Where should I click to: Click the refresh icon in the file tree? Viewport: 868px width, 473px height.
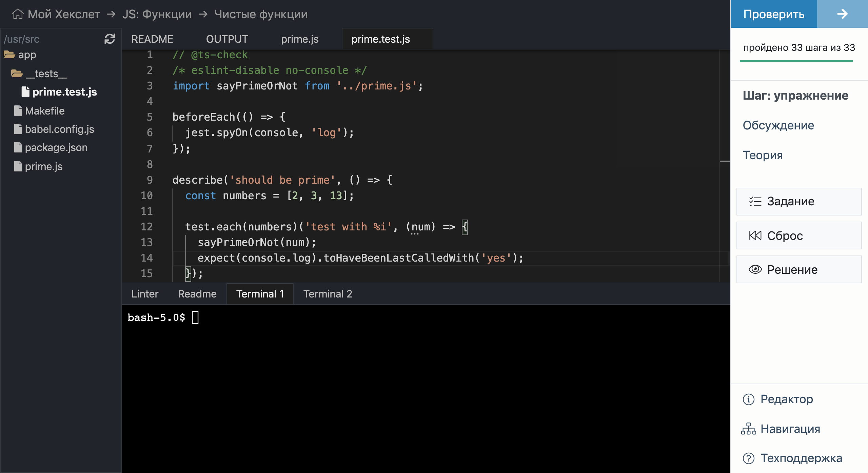pos(110,39)
